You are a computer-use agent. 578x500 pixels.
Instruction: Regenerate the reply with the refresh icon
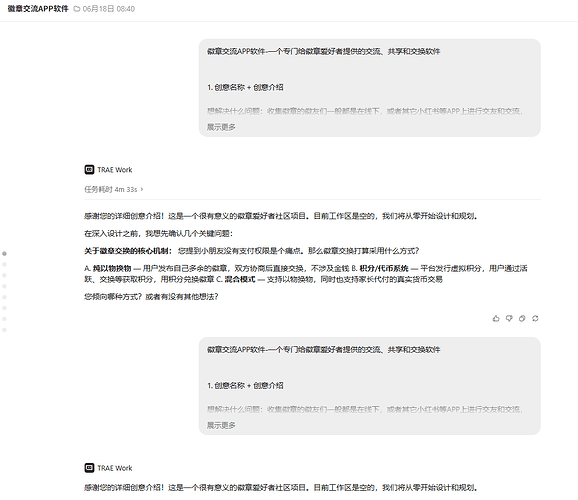point(535,318)
